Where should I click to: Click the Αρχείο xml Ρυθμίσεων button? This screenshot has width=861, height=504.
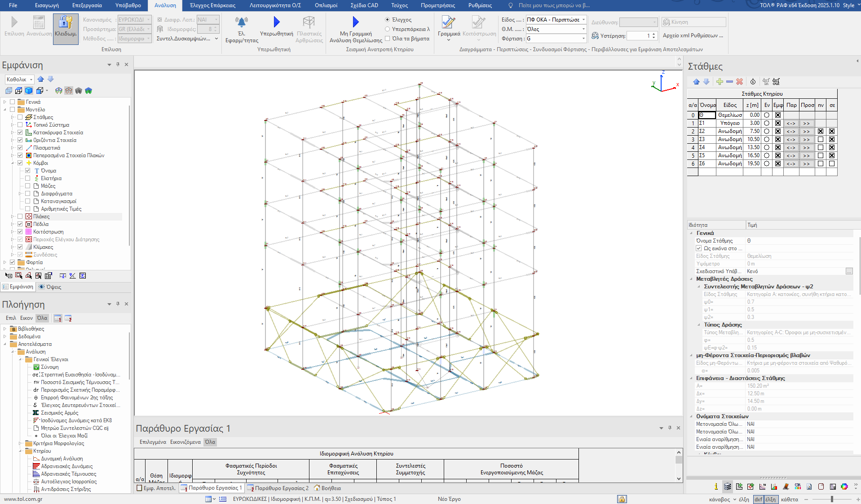693,35
